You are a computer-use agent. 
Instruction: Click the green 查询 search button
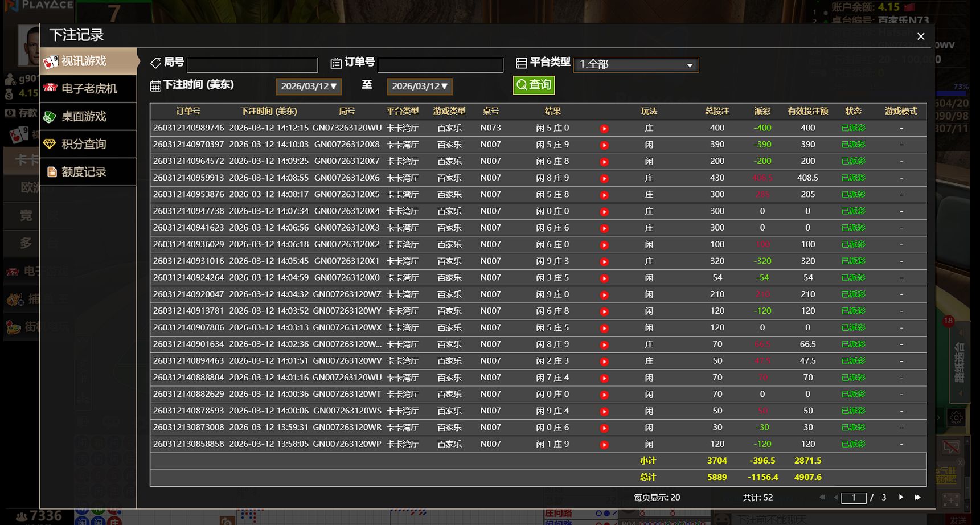coord(534,85)
